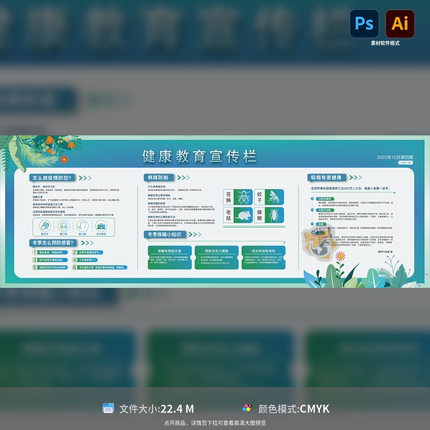Click the 冬季保暖小知识 heading tag
Viewport: 430px width, 430px height.
(x=165, y=235)
